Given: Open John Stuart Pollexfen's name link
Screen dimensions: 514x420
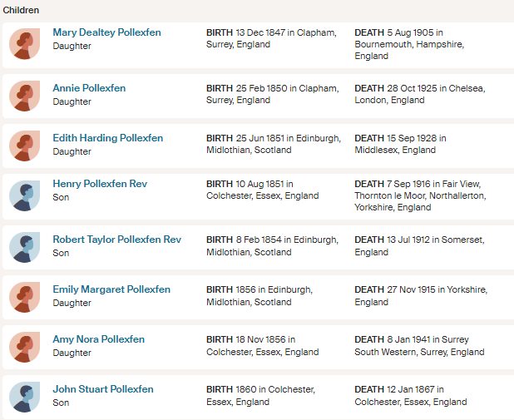Looking at the screenshot, I should tap(103, 389).
